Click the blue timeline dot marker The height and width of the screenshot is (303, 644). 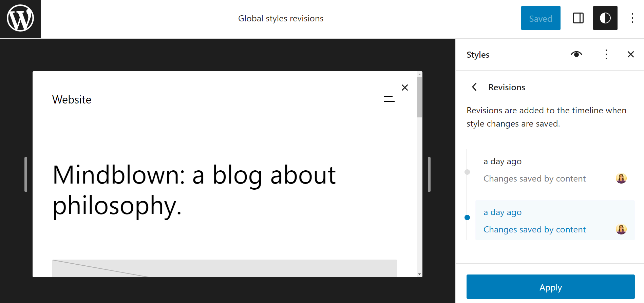click(x=467, y=217)
